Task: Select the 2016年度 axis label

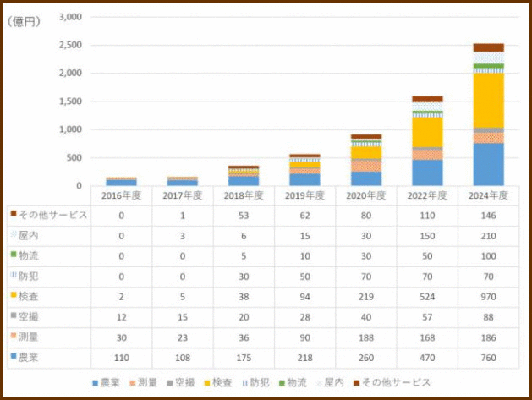Action: coord(121,195)
